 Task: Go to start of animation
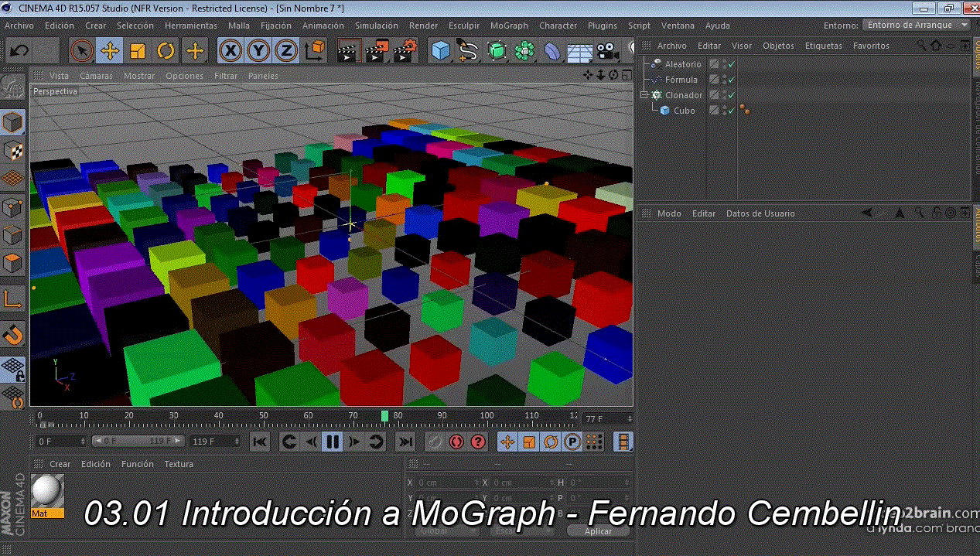[x=260, y=442]
